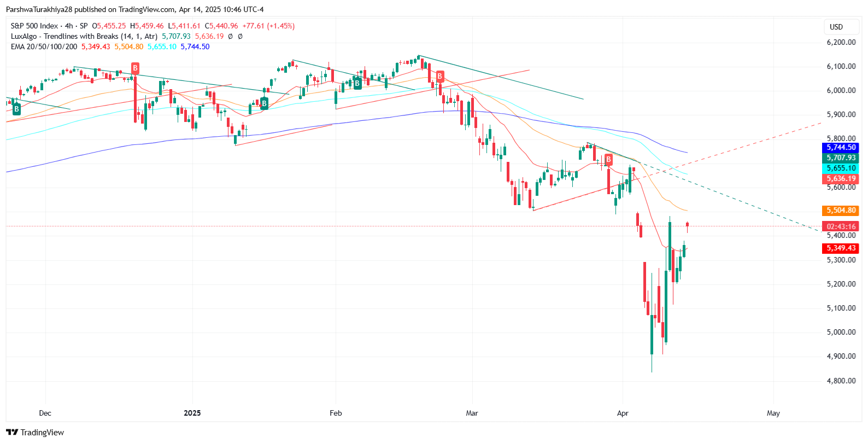This screenshot has width=868, height=443.
Task: Click the red 5,636.19 axis price label
Action: 841,179
